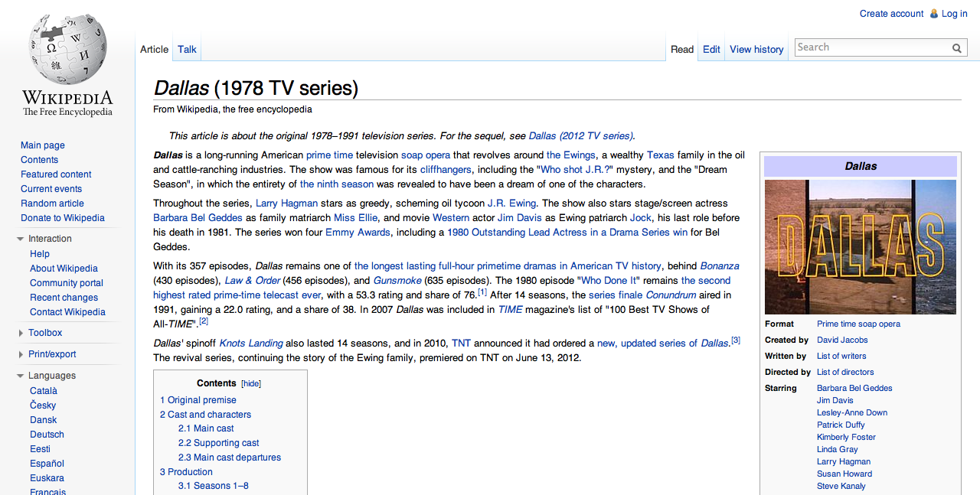Open the Talk tab
Image resolution: width=980 pixels, height=495 pixels.
pos(187,49)
